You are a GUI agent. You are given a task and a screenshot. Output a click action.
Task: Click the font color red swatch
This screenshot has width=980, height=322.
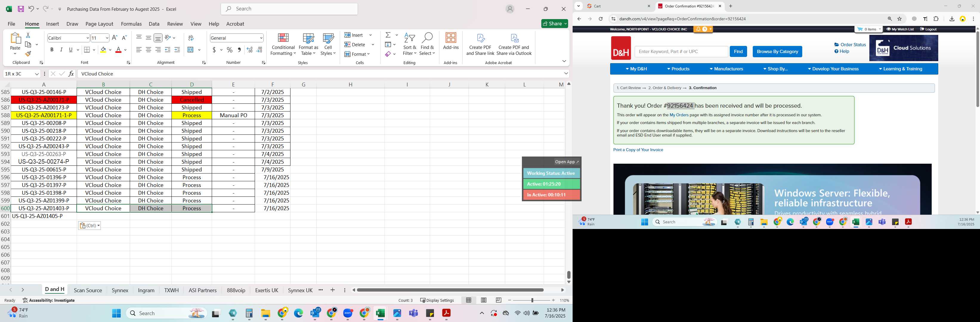[118, 50]
